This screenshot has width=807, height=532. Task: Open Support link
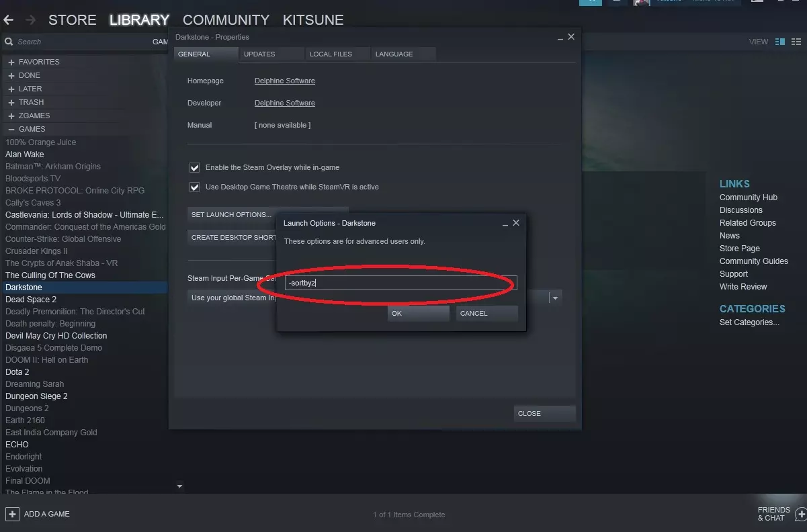(x=734, y=274)
